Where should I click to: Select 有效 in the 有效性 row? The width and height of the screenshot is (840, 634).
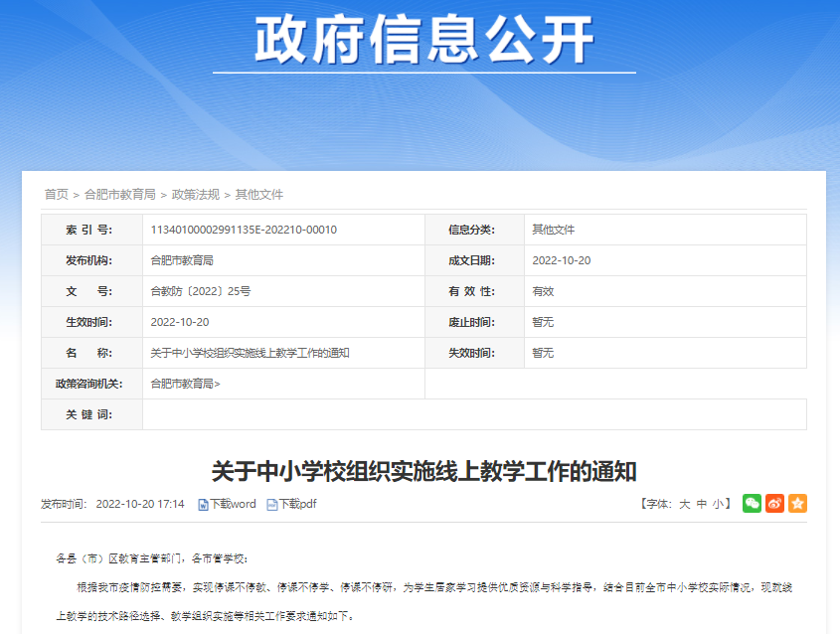click(543, 291)
